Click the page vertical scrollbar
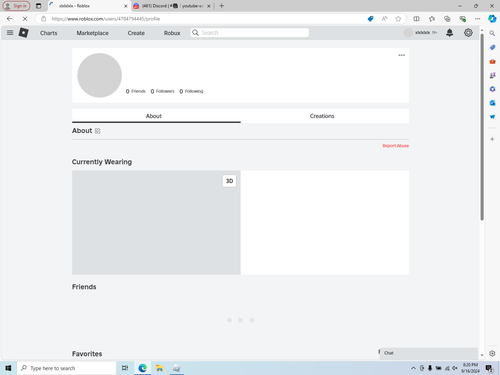This screenshot has height=375, width=500. (482, 127)
